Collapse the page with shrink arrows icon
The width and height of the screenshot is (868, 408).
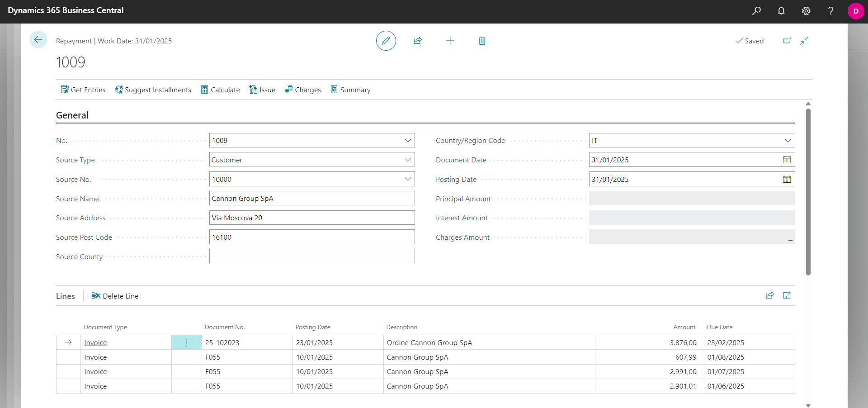coord(804,41)
